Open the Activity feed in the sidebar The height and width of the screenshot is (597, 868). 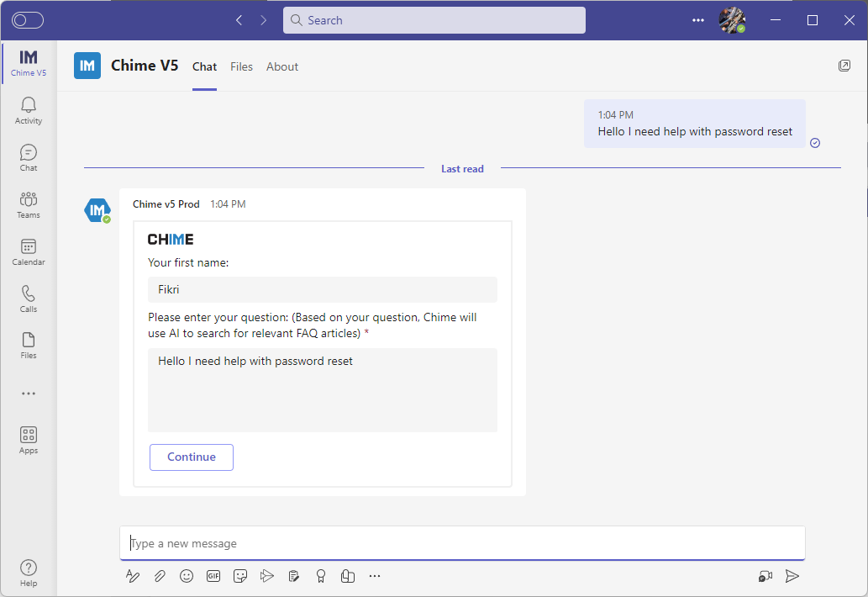click(28, 108)
